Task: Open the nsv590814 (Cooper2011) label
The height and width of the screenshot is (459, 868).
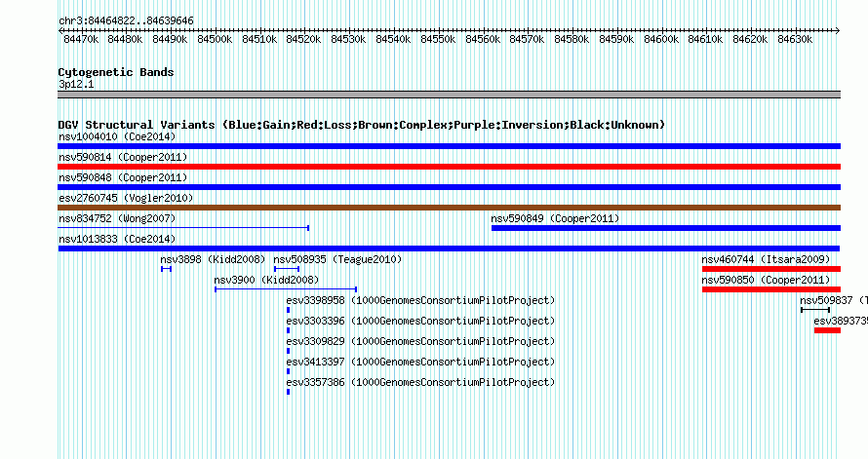Action: point(123,157)
